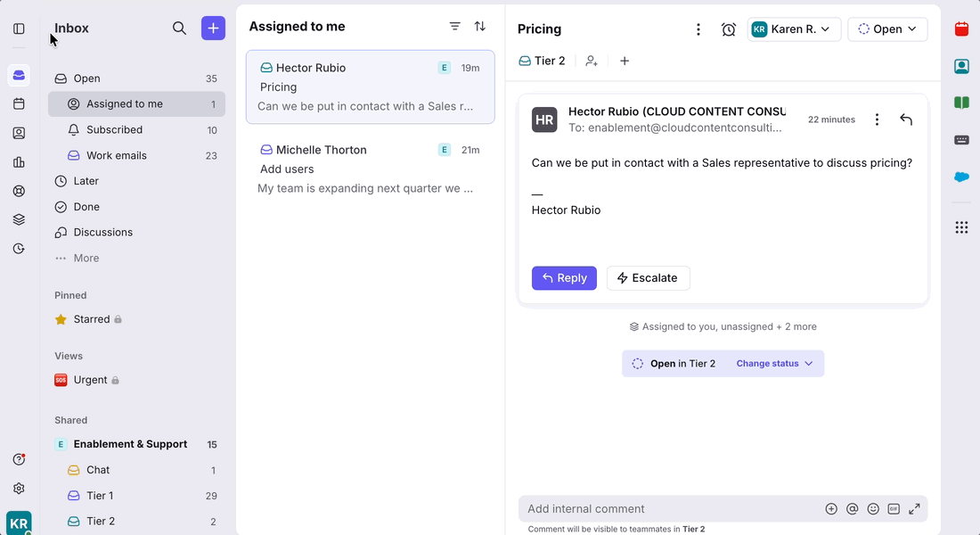Click the sort order arrows icon

coord(480,27)
